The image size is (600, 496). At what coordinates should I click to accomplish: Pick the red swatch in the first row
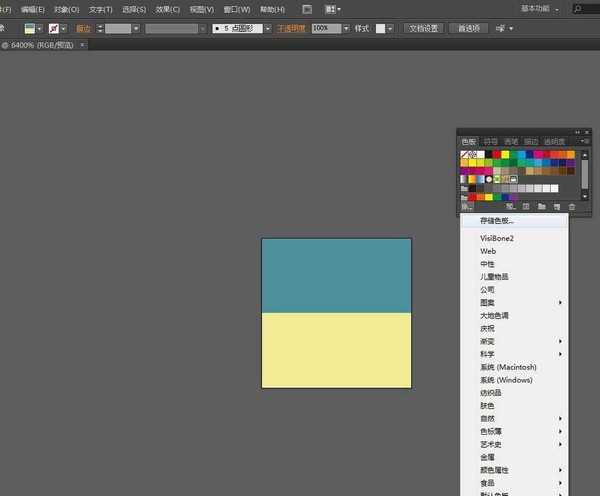496,155
